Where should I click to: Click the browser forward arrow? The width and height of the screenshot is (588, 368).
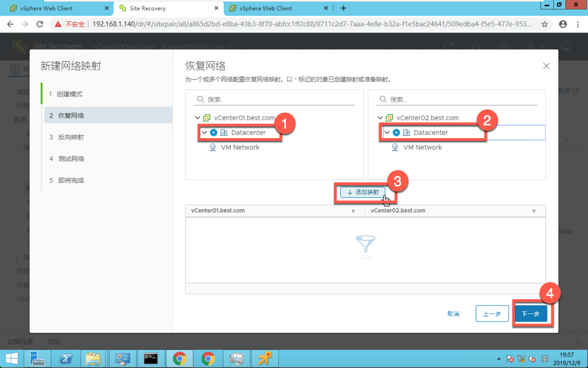[x=24, y=24]
